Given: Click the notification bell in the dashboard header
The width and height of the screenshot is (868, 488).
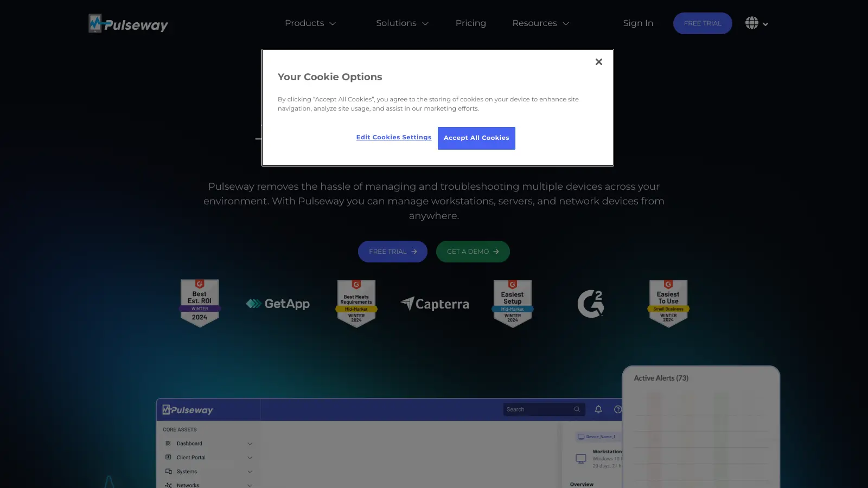Looking at the screenshot, I should click(598, 409).
